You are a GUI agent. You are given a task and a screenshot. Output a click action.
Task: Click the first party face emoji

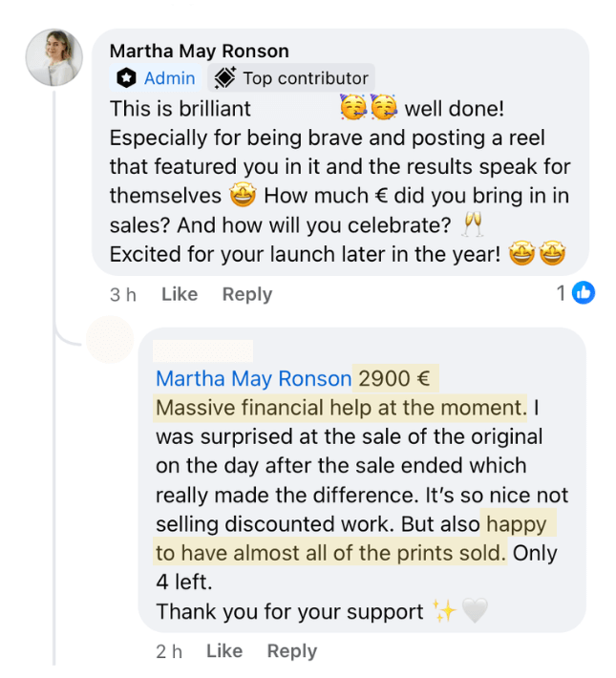point(353,108)
